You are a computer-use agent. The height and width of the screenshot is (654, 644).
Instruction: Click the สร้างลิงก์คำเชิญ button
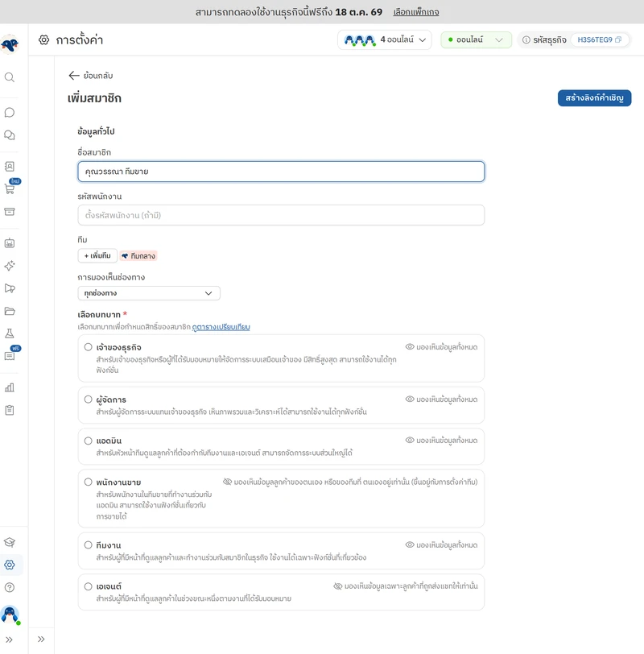pyautogui.click(x=594, y=98)
